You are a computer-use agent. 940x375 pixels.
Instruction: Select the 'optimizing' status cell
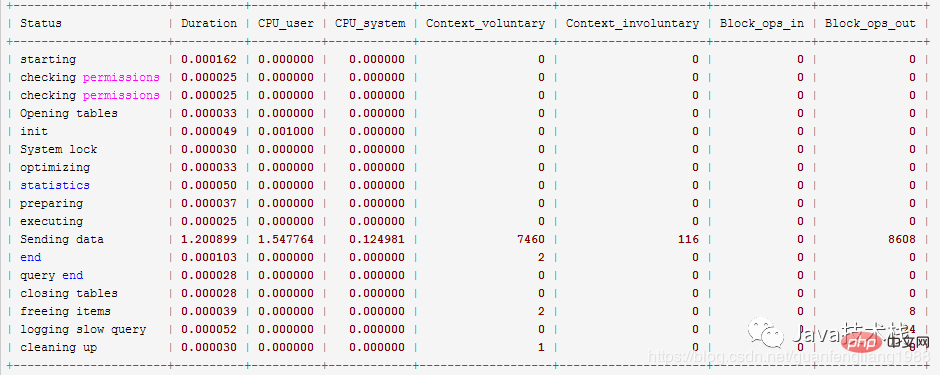55,167
